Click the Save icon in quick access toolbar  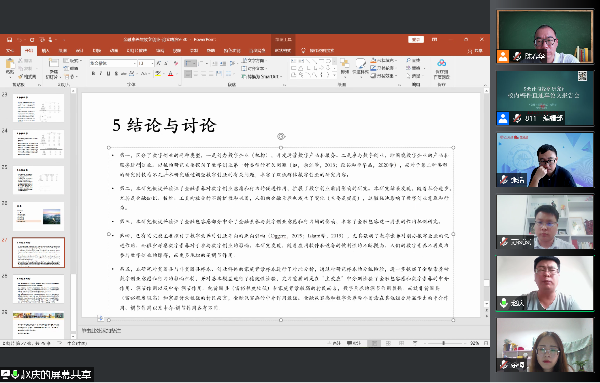pos(9,40)
